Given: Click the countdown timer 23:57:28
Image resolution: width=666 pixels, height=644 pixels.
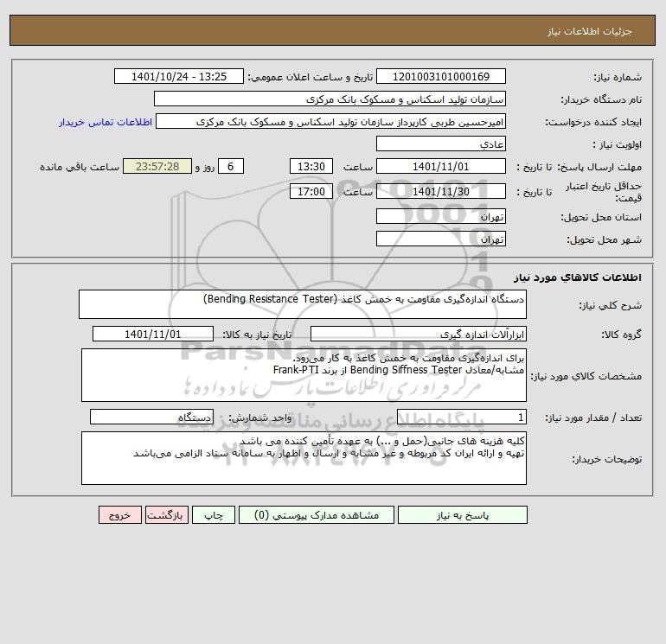Looking at the screenshot, I should click(x=157, y=167).
